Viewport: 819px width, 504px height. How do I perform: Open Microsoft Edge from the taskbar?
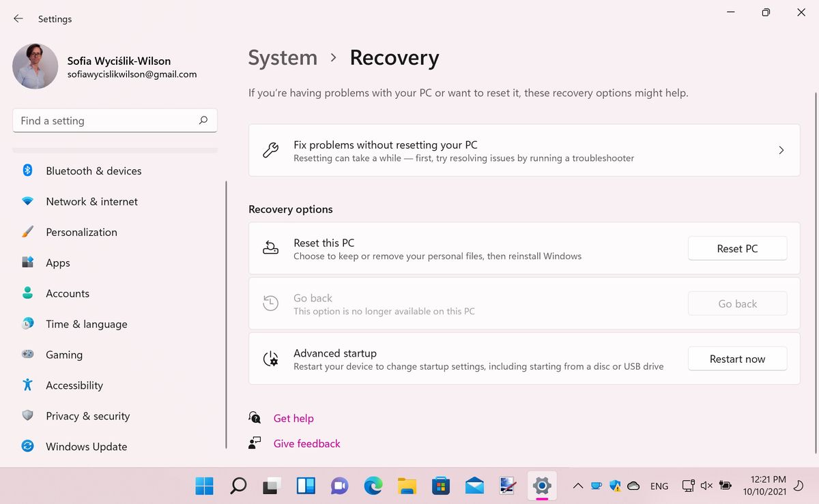coord(373,486)
